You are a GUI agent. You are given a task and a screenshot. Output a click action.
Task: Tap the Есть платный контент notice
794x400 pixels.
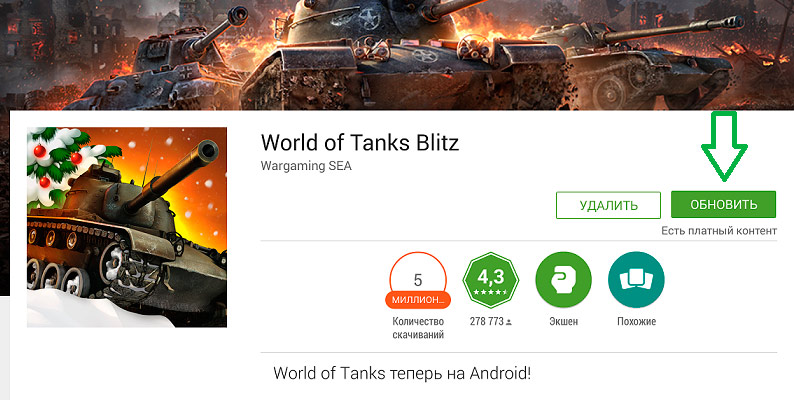pyautogui.click(x=719, y=231)
